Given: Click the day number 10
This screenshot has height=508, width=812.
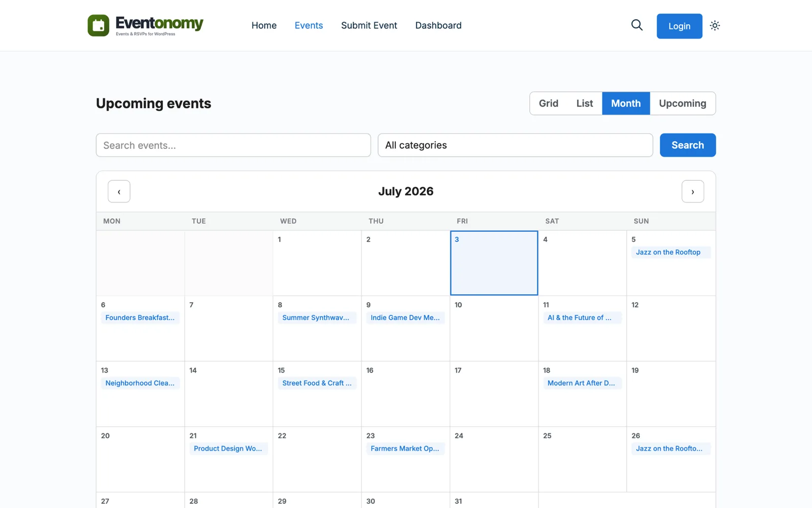Looking at the screenshot, I should click(x=458, y=305).
